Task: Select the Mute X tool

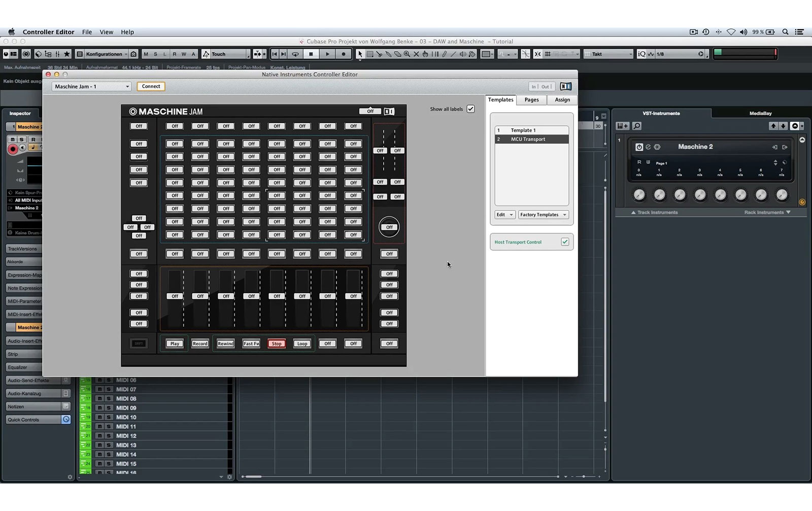Action: 416,54
